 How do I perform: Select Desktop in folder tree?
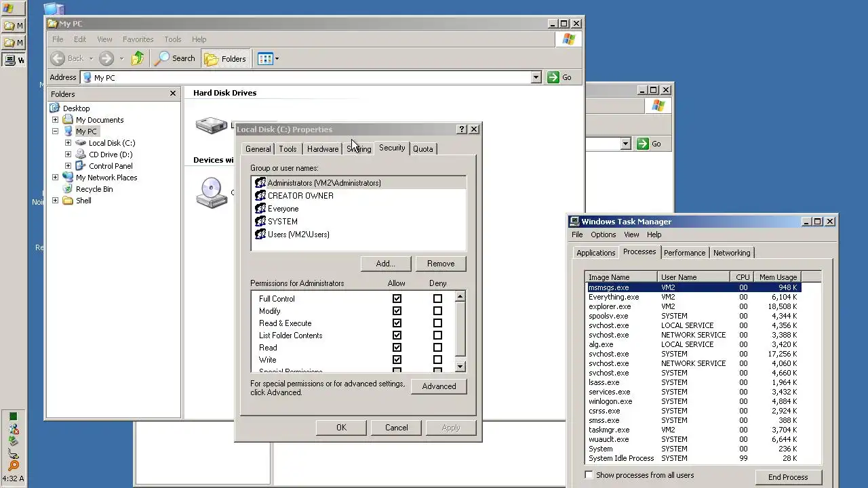point(76,108)
